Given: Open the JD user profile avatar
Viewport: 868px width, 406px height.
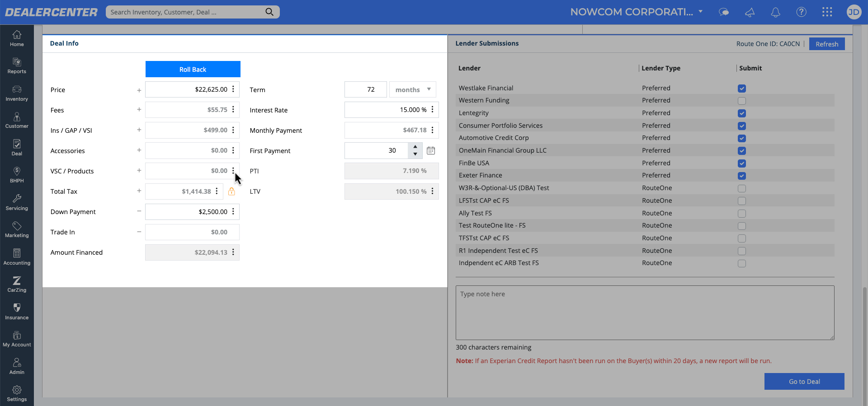Looking at the screenshot, I should [854, 12].
